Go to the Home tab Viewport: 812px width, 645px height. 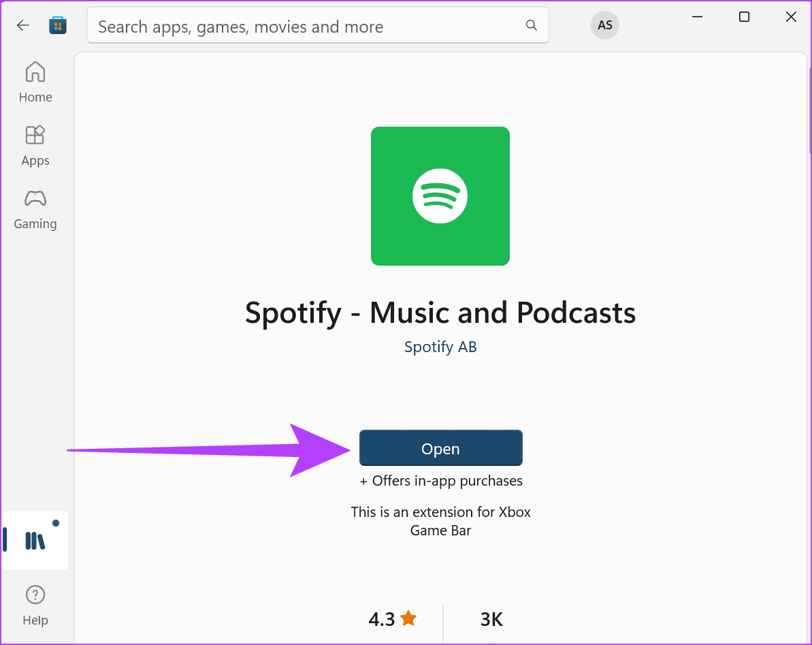pos(35,82)
